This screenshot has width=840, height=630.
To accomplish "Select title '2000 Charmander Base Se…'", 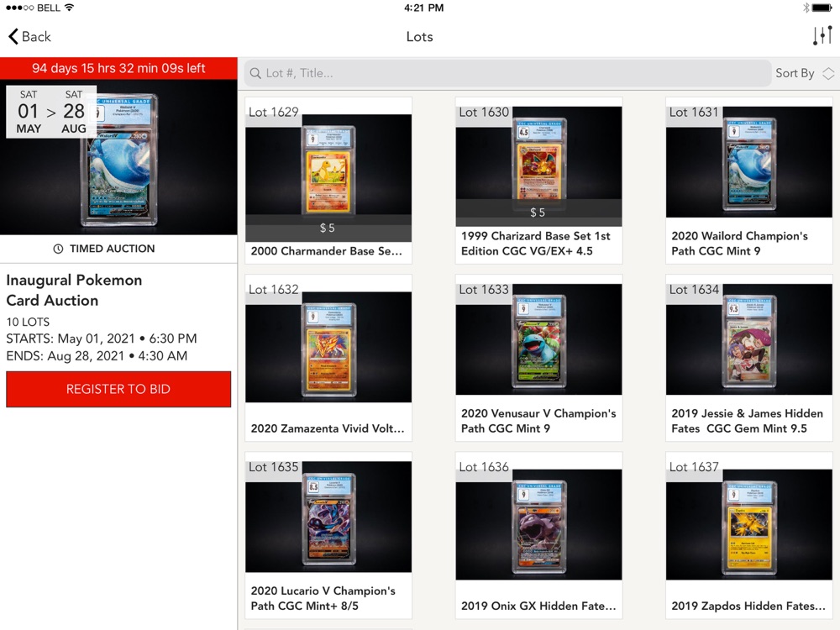I will coord(326,251).
